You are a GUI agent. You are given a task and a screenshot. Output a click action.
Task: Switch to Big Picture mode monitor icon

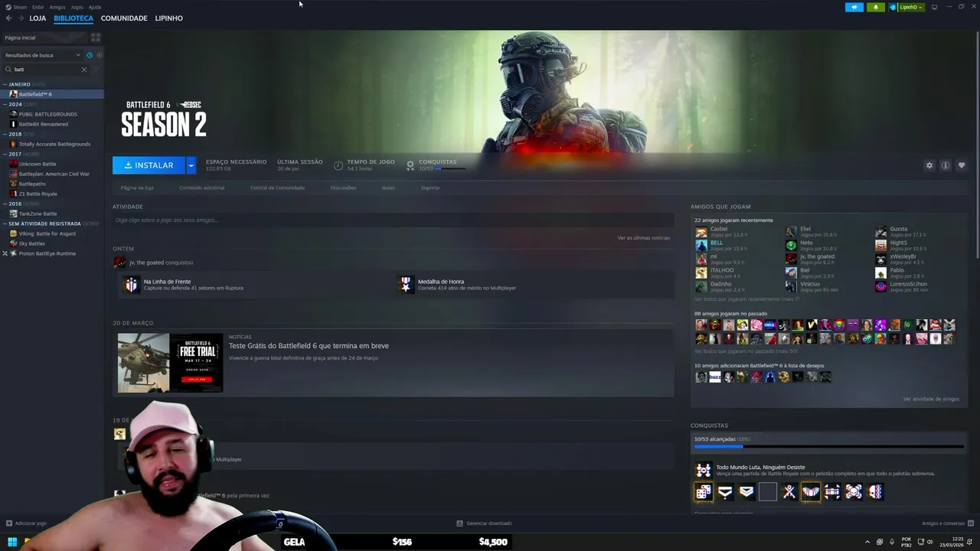[x=934, y=7]
